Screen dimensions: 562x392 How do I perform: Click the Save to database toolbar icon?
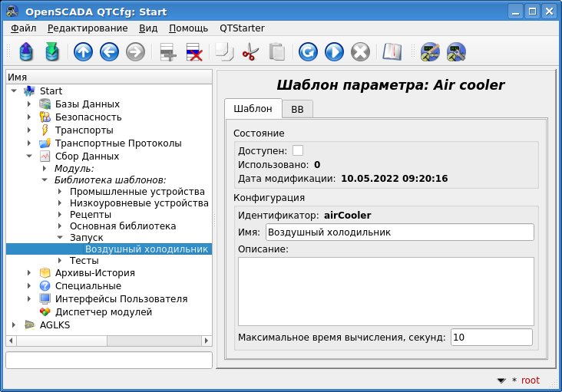pos(52,52)
